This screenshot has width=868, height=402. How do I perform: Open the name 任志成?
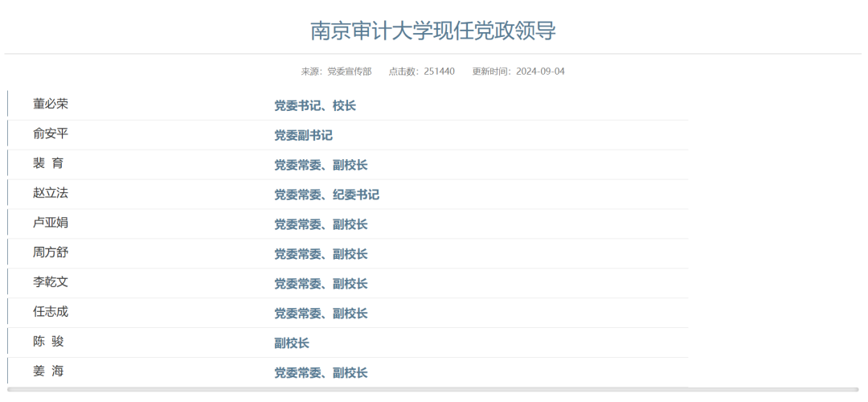click(x=51, y=312)
